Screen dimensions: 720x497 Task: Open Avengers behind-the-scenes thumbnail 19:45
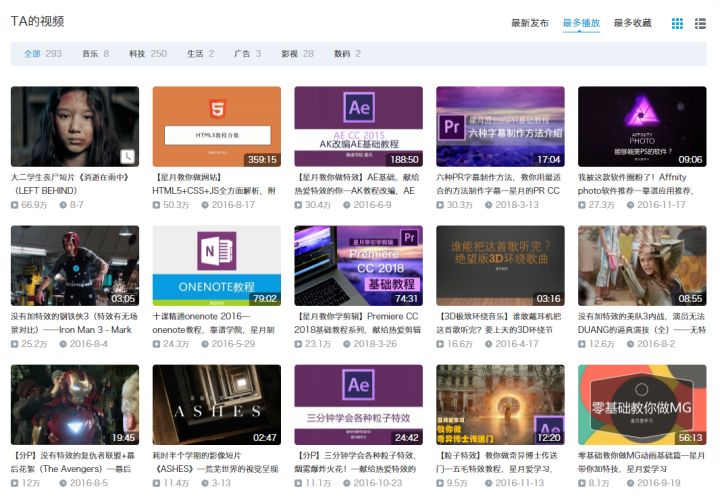pyautogui.click(x=75, y=405)
